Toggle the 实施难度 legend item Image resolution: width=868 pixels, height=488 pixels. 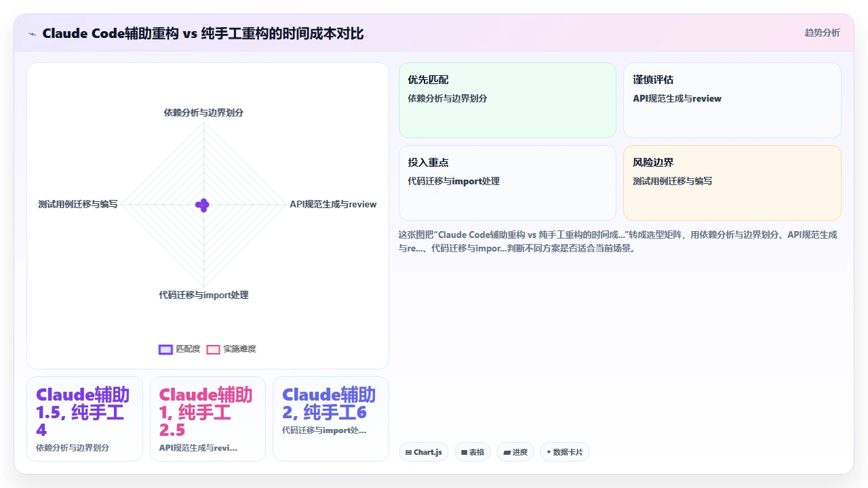point(231,349)
